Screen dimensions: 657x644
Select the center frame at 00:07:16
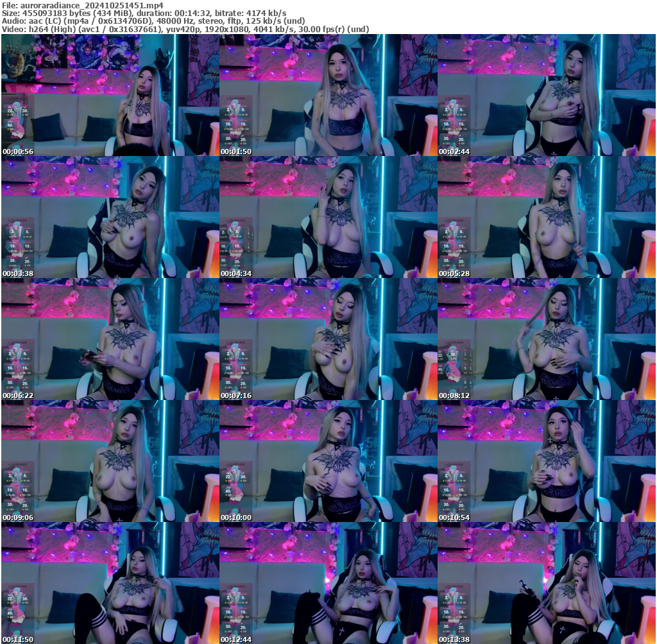pos(328,340)
